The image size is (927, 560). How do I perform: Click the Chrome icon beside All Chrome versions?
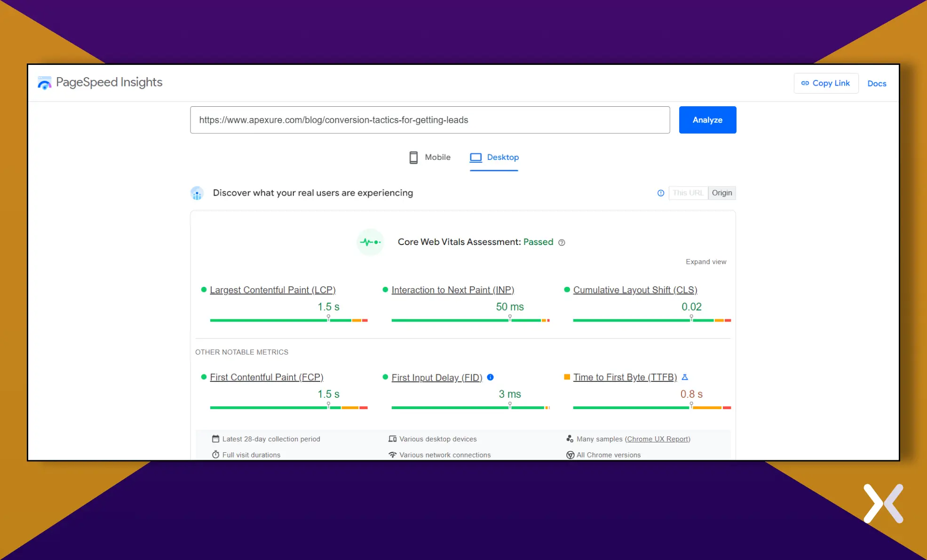(x=570, y=455)
